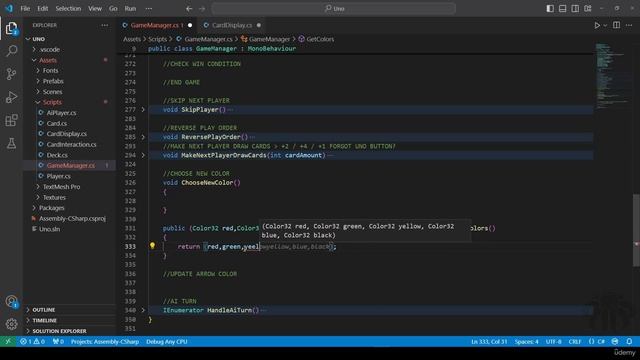Open CardInteraction.cs file
This screenshot has height=360, width=640.
[71, 144]
